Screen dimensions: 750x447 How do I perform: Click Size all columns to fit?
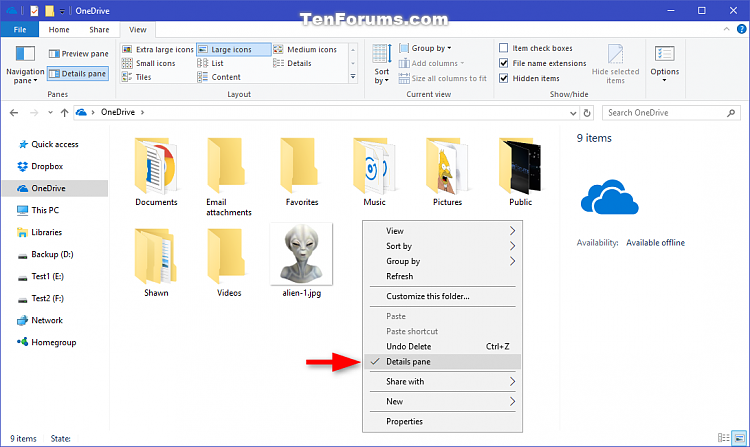click(x=442, y=78)
